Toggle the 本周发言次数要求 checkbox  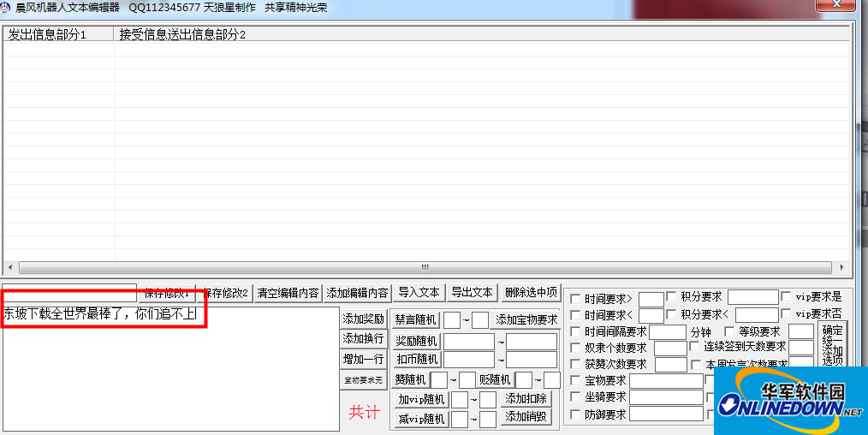pos(697,365)
